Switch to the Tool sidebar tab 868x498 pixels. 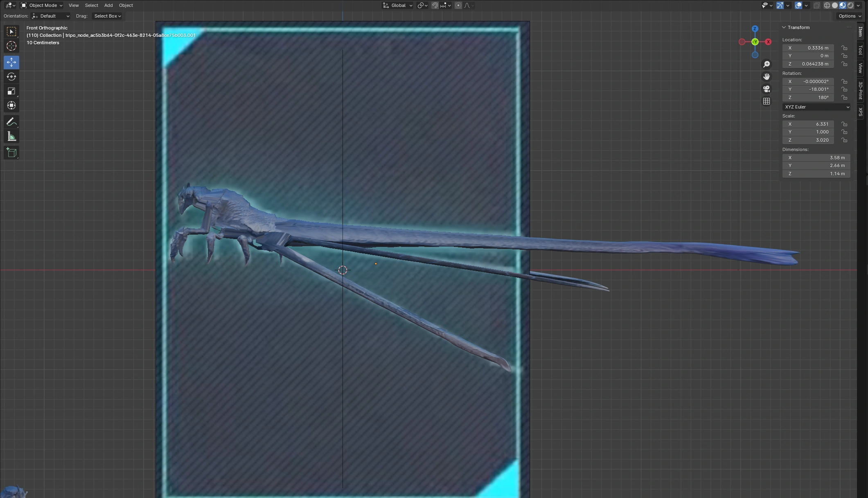point(860,51)
